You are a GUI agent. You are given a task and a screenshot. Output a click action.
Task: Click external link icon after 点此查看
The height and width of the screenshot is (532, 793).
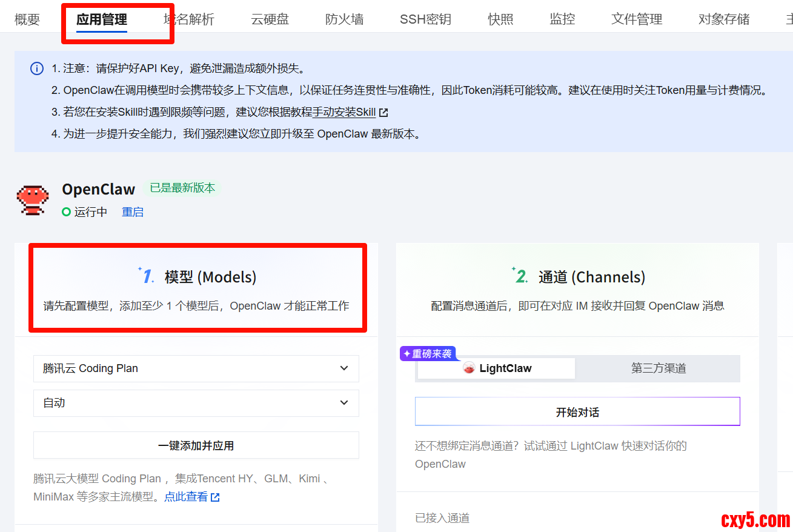click(x=215, y=497)
